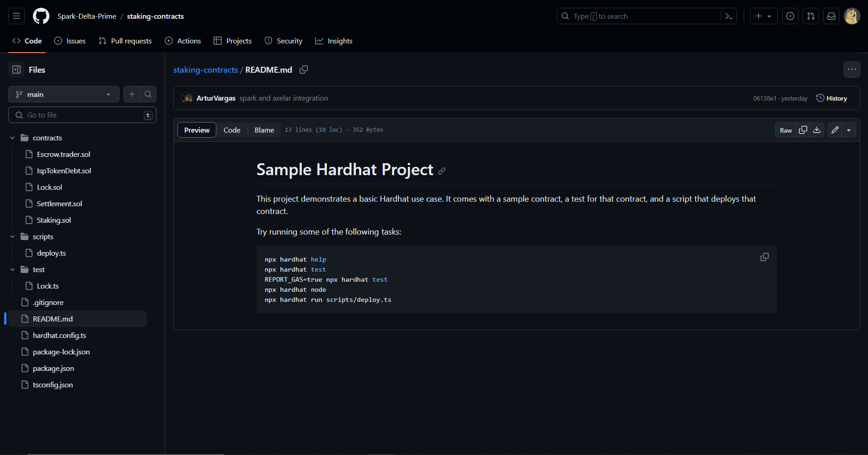Collapse the contracts folder
Viewport: 868px width, 455px height.
click(x=12, y=138)
